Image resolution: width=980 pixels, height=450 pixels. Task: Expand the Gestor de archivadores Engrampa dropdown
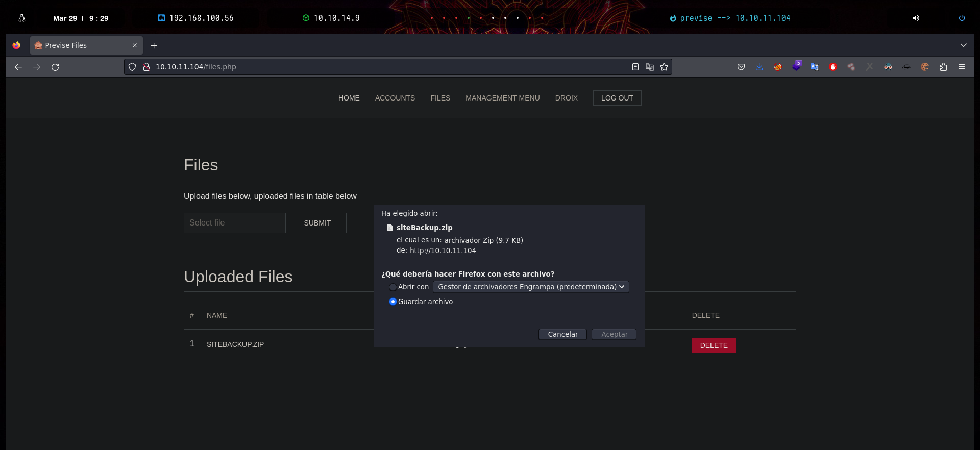pos(530,287)
